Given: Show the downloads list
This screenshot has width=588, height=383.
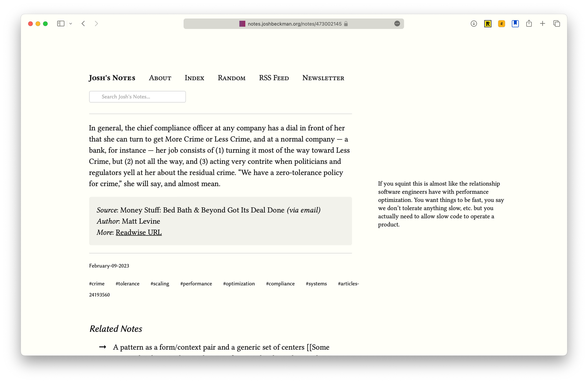Looking at the screenshot, I should point(474,24).
